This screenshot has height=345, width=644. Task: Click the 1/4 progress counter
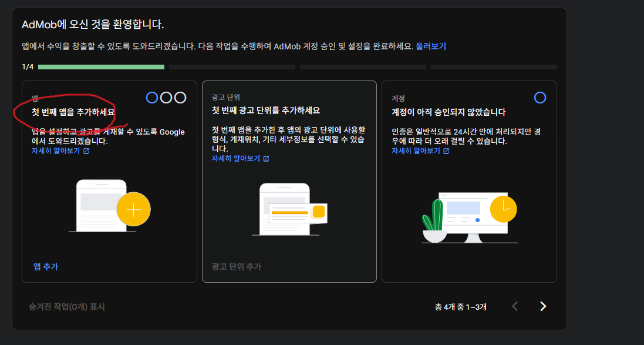pos(28,66)
